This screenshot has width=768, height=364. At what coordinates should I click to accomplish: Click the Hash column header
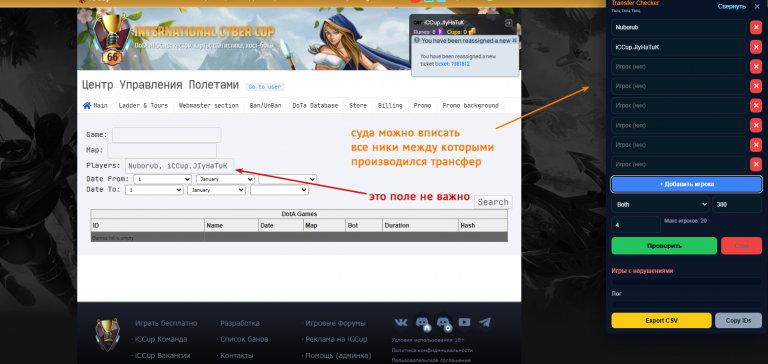click(x=483, y=225)
